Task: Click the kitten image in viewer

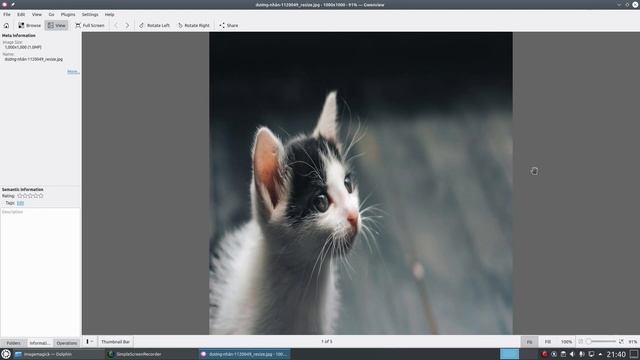Action: (361, 183)
